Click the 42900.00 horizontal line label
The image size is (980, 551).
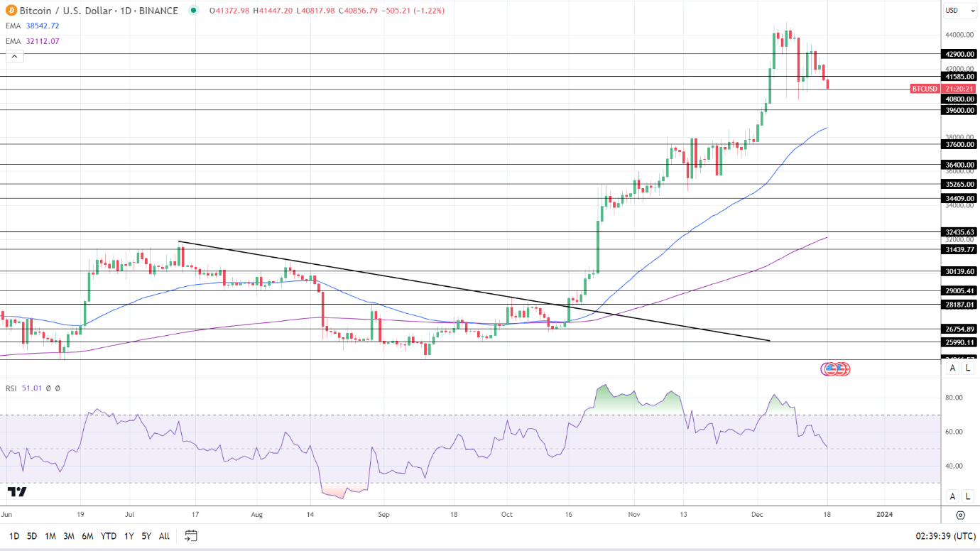point(959,54)
